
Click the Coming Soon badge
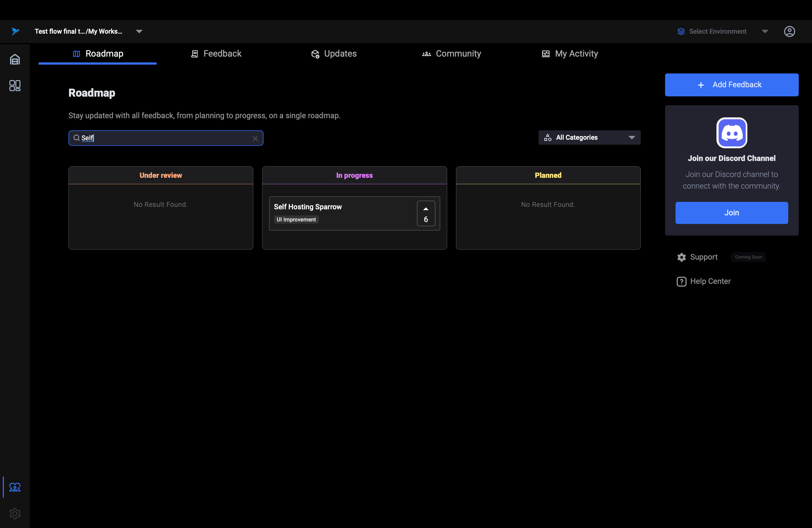[x=748, y=257]
